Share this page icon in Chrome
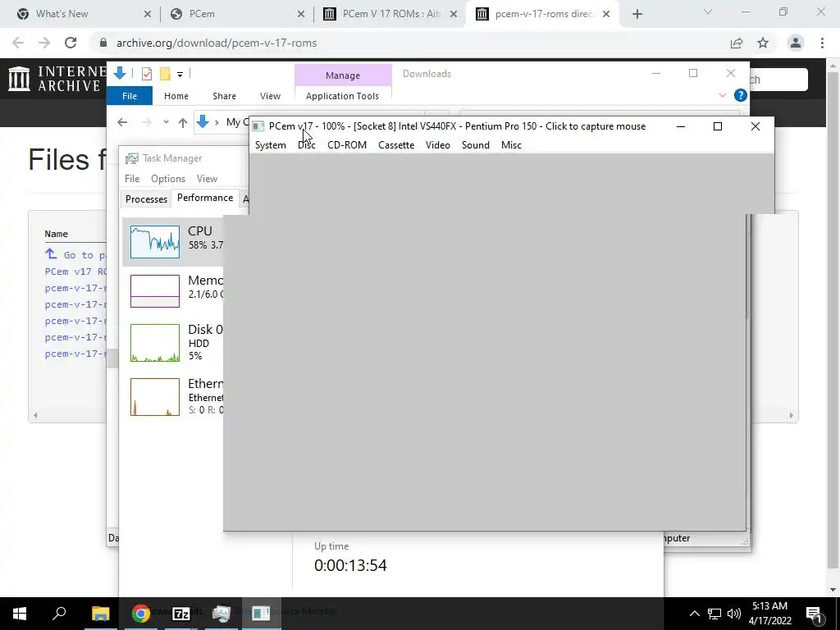Screen dimensions: 840x630 pyautogui.click(x=737, y=43)
